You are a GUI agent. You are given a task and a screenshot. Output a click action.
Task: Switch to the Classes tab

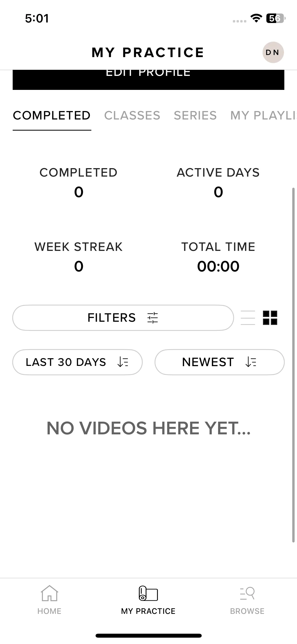[132, 116]
